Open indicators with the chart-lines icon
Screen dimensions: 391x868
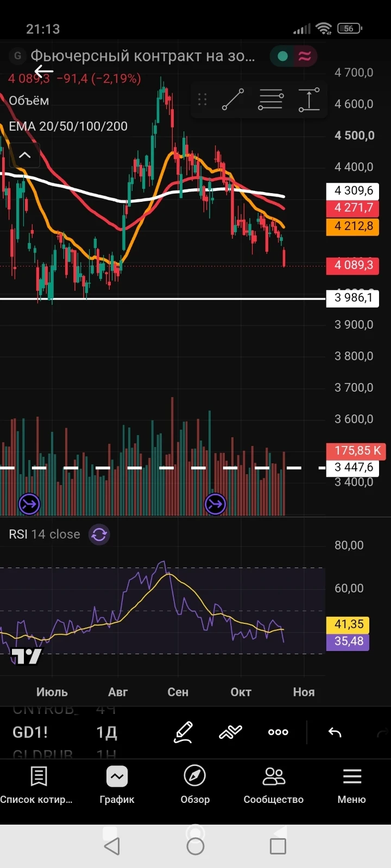click(x=230, y=732)
